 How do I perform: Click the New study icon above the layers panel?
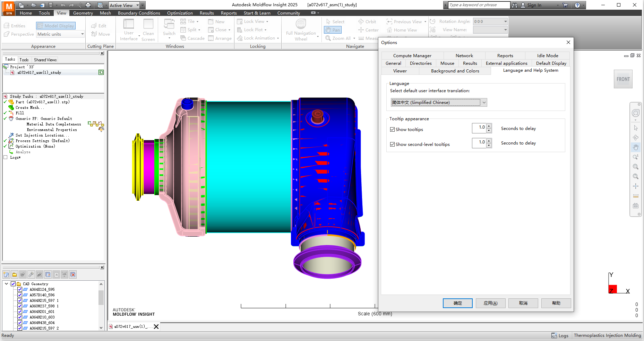(x=6, y=274)
